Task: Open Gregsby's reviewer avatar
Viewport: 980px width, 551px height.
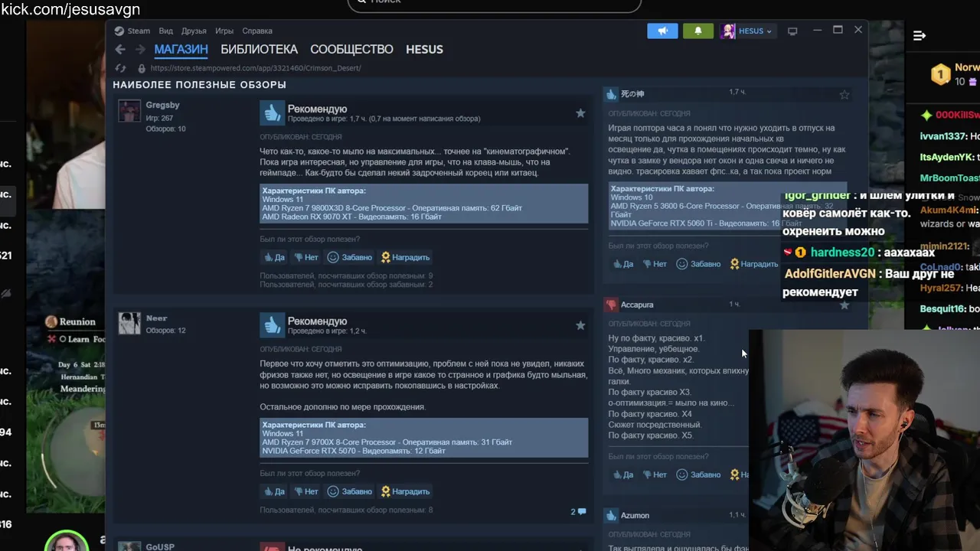Action: point(129,111)
